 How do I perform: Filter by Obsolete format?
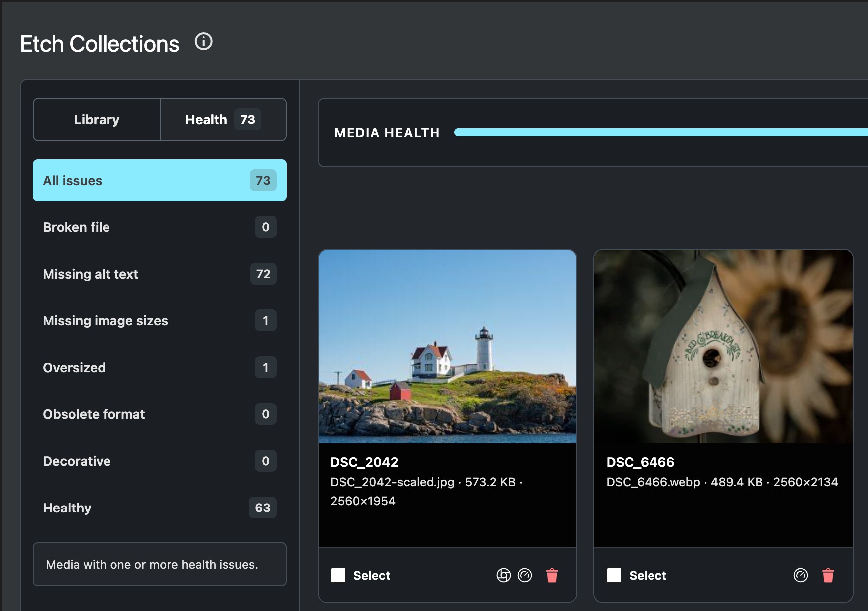[x=160, y=414]
